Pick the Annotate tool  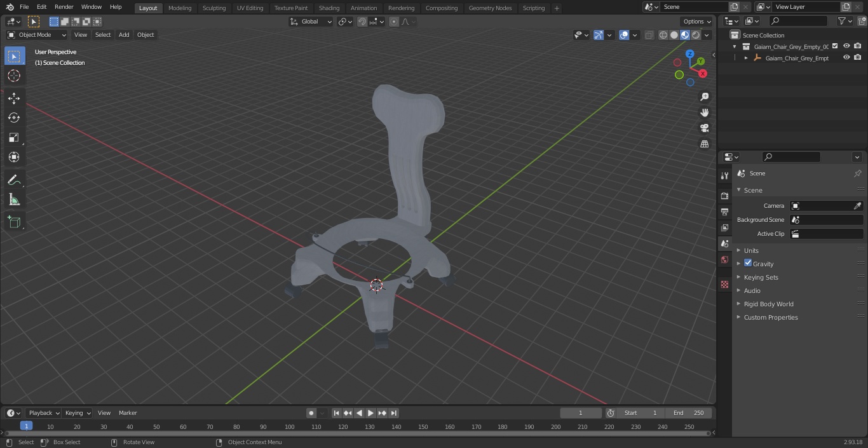[14, 180]
